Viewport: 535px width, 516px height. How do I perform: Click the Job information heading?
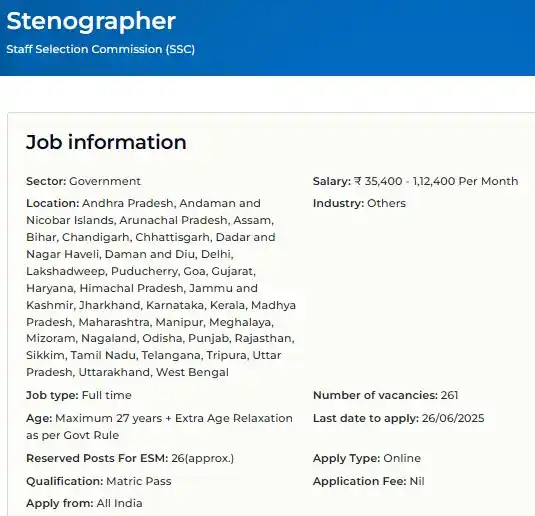tap(106, 142)
